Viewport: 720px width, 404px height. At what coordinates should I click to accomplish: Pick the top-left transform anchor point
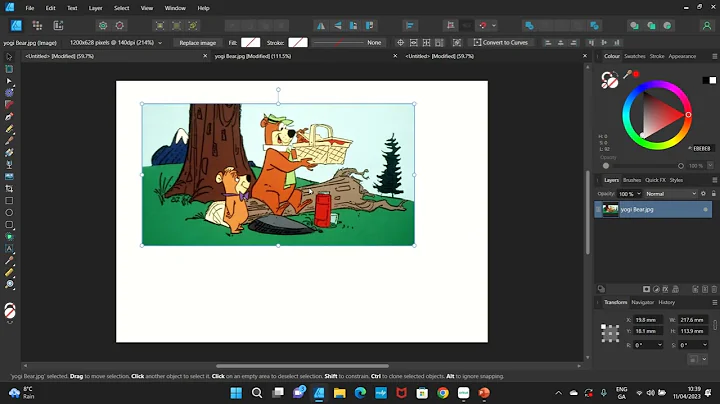[603, 326]
